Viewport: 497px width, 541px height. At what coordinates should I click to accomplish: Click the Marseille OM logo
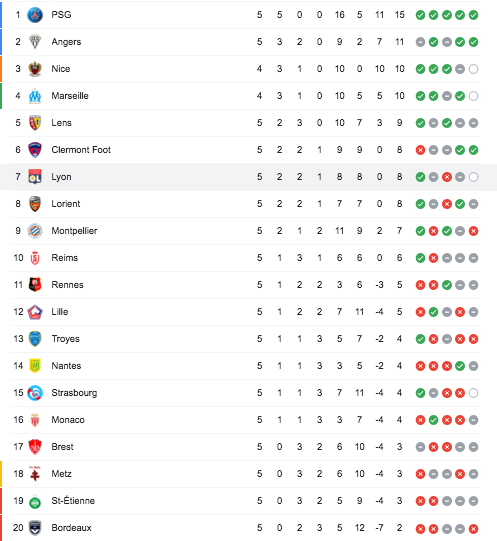click(x=35, y=96)
